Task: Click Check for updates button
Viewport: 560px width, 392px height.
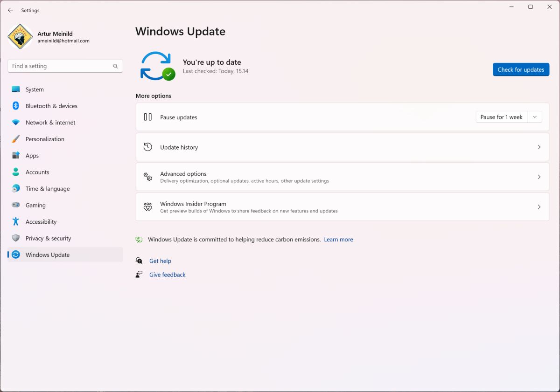Action: [x=521, y=69]
